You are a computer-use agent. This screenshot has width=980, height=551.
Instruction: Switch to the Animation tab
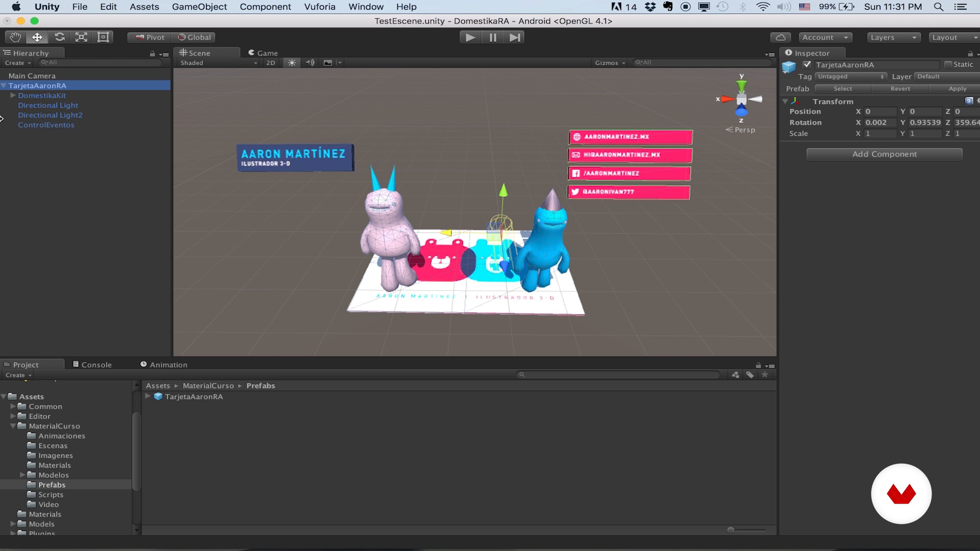pos(164,365)
